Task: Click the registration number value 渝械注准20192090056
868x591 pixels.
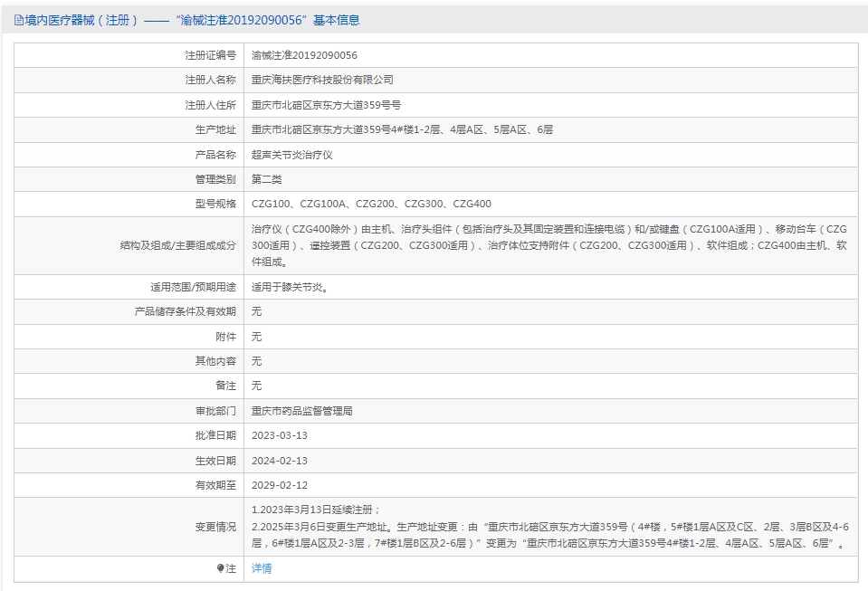Action: 304,55
